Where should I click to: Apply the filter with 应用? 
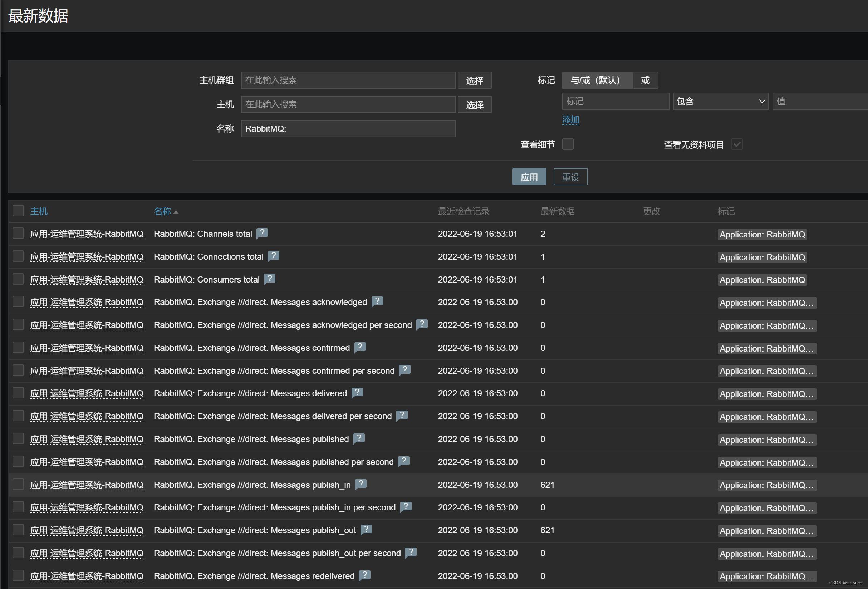(529, 177)
